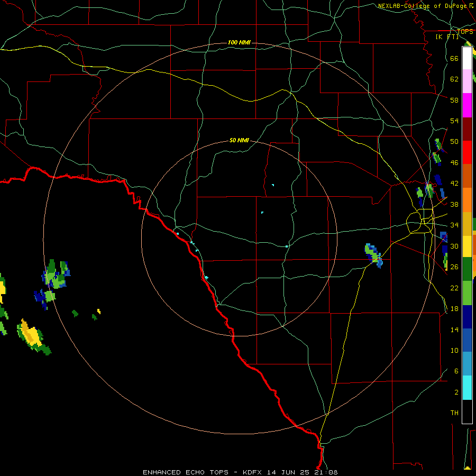Select the yellow legend swatch
Screen dimensions: 476x476
(x=467, y=246)
